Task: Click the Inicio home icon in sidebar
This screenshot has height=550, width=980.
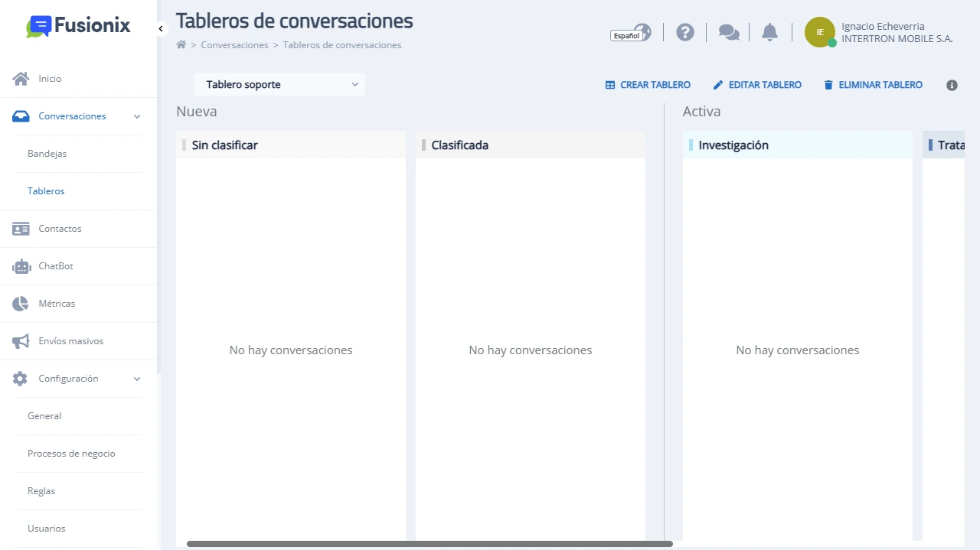Action: [x=21, y=79]
